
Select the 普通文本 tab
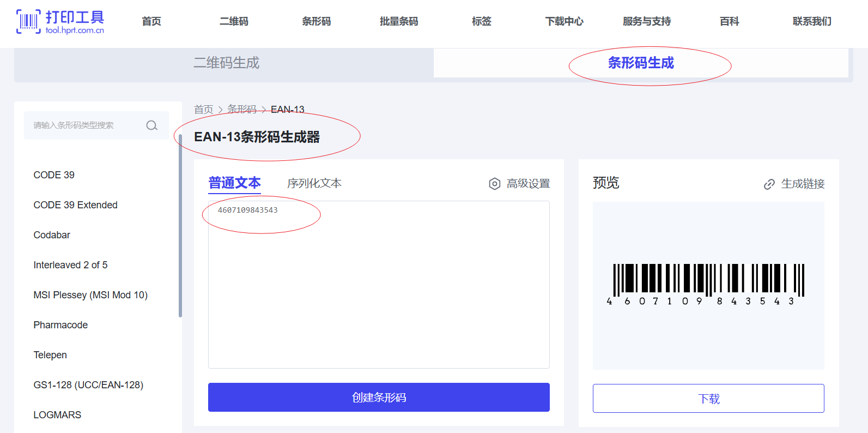235,183
